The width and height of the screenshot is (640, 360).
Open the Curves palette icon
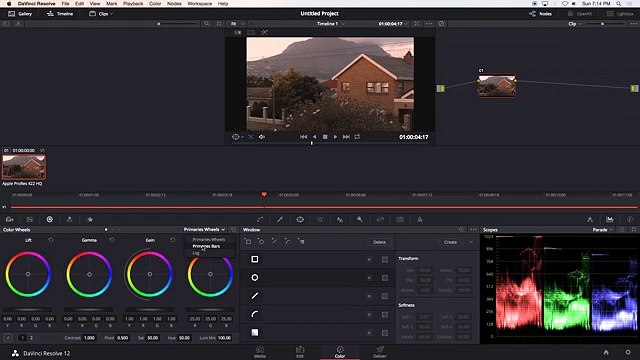pos(260,220)
